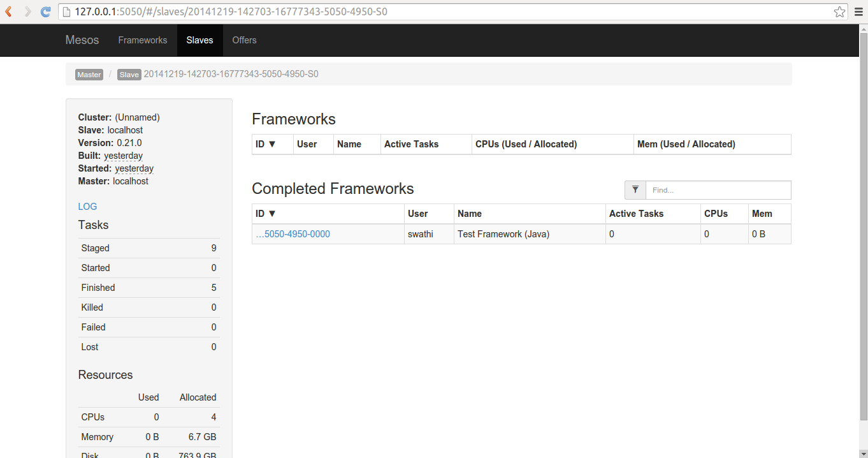Click the 'Frameworks' section heading
Image resolution: width=868 pixels, height=458 pixels.
(294, 119)
